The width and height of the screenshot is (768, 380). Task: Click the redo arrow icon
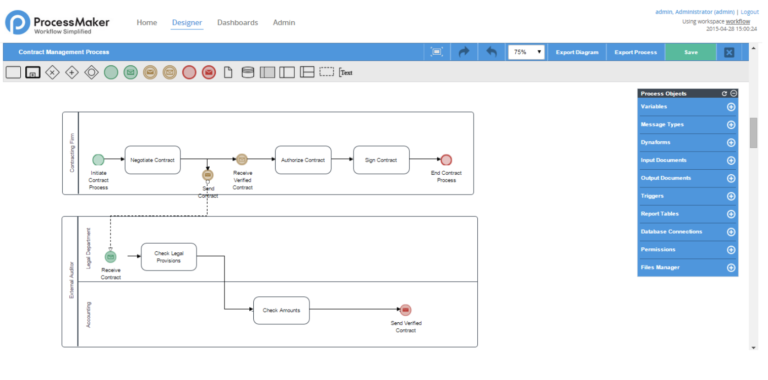(463, 52)
